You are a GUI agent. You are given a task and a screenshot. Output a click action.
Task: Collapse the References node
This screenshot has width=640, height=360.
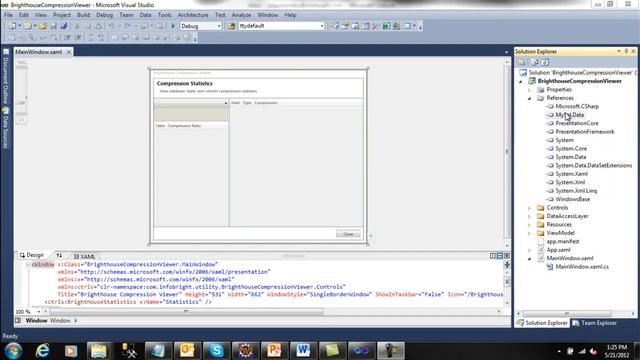click(x=530, y=98)
